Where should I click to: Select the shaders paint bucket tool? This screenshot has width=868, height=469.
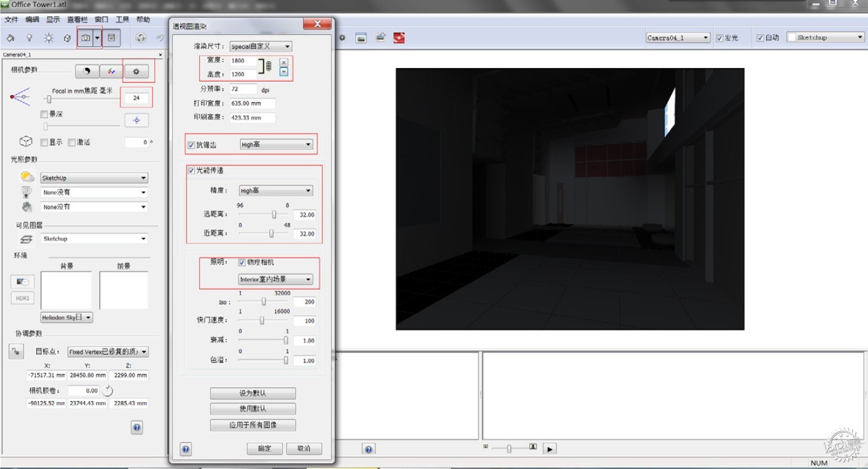click(10, 38)
